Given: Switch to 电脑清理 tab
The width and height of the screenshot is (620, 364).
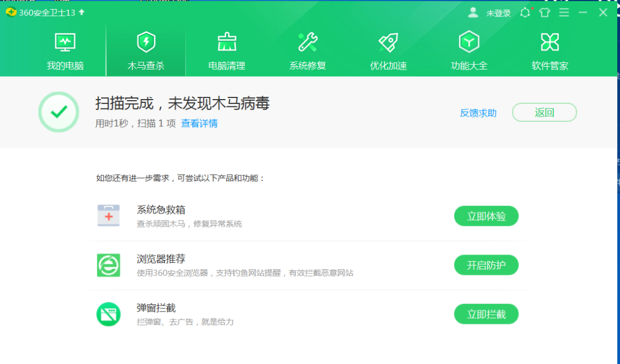Looking at the screenshot, I should [227, 51].
